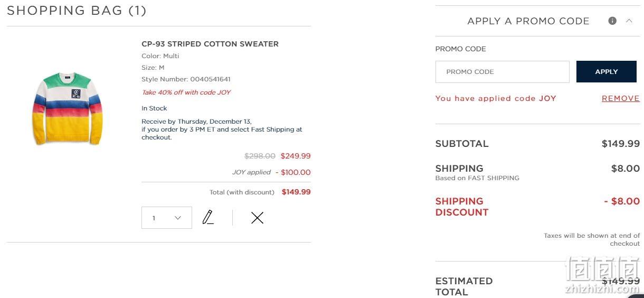
Task: Open the striped sweater product thumbnail
Action: (x=67, y=108)
